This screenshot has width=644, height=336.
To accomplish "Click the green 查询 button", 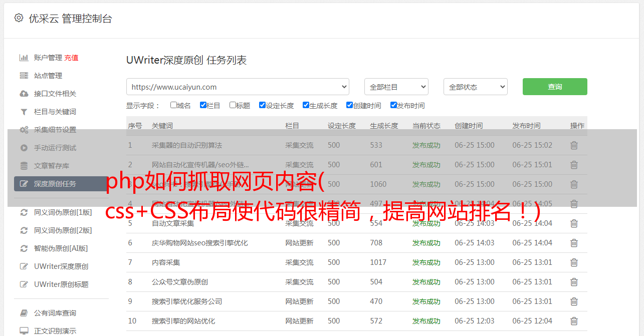I will [555, 87].
